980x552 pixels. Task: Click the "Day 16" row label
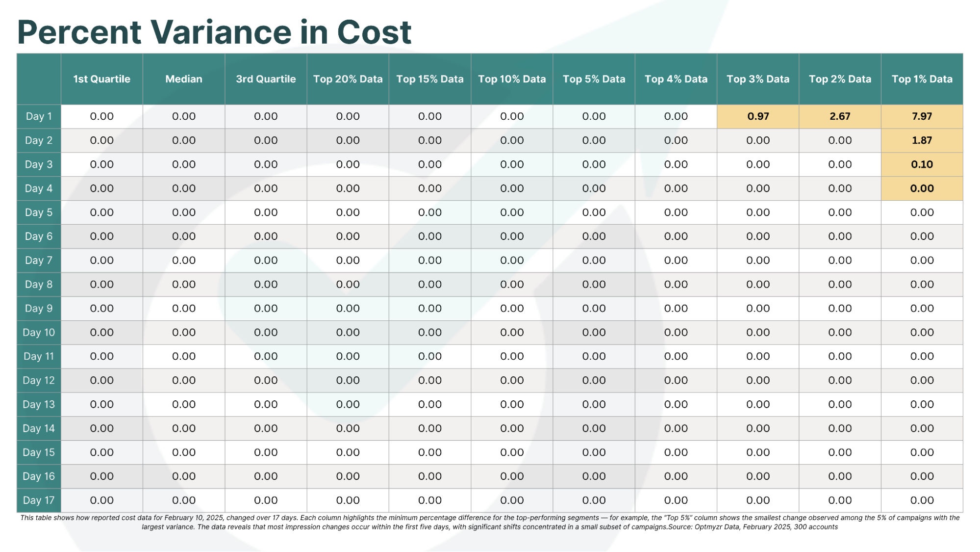tap(39, 476)
